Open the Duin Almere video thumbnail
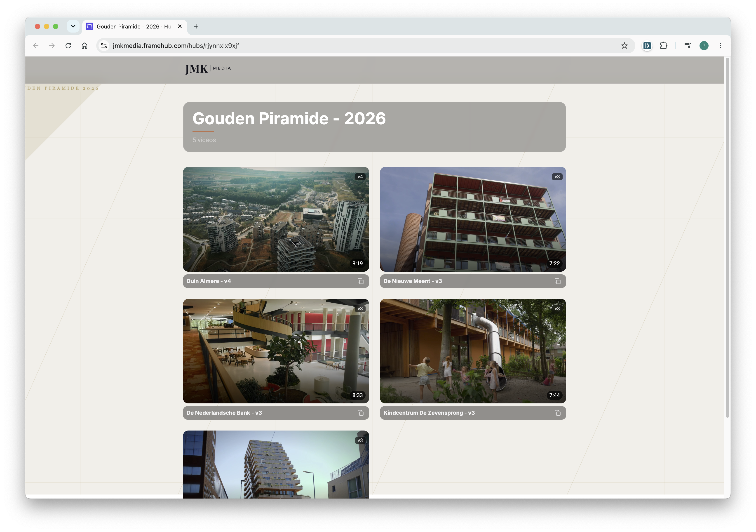 click(276, 219)
